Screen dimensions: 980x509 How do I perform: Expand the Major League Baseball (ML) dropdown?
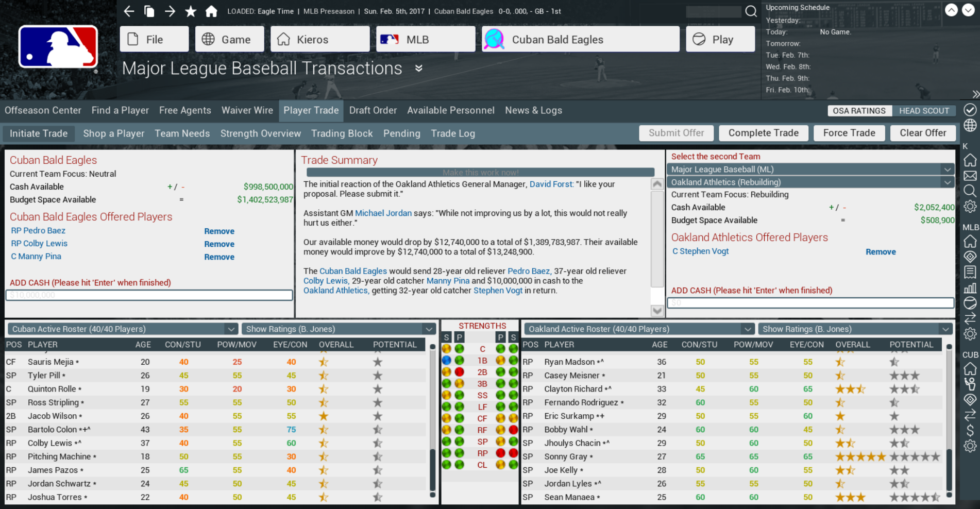click(x=810, y=169)
